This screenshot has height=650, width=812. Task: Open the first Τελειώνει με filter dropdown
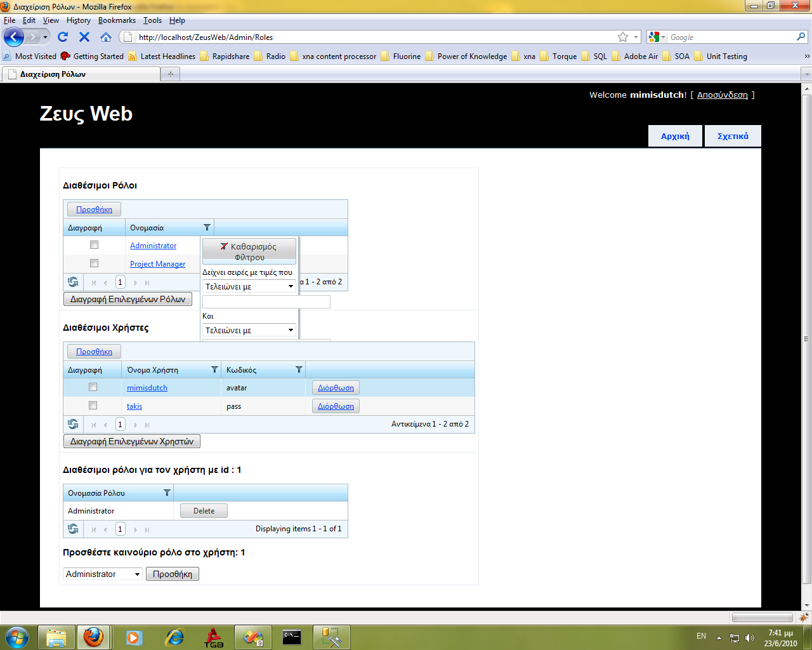click(249, 286)
